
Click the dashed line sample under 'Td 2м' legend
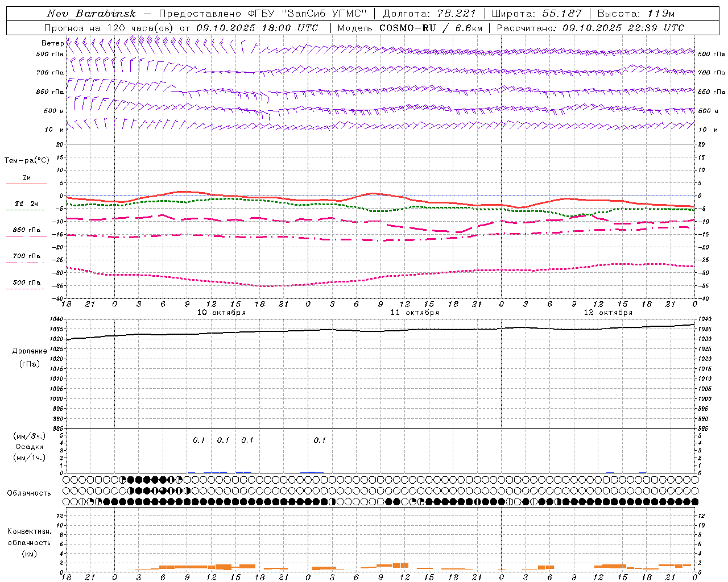tap(26, 210)
